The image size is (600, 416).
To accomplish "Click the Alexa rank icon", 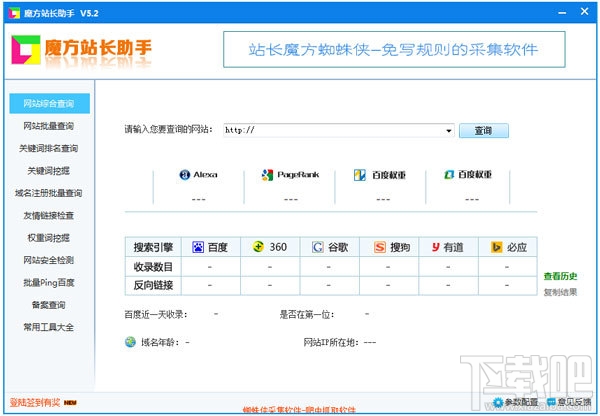I will 185,175.
